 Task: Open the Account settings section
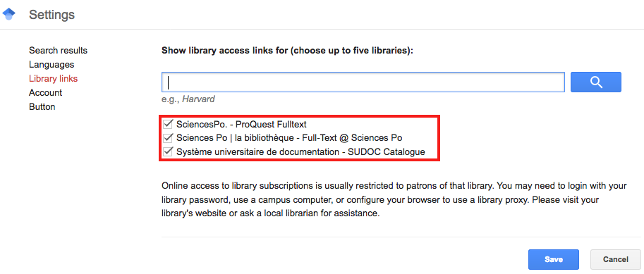(46, 93)
